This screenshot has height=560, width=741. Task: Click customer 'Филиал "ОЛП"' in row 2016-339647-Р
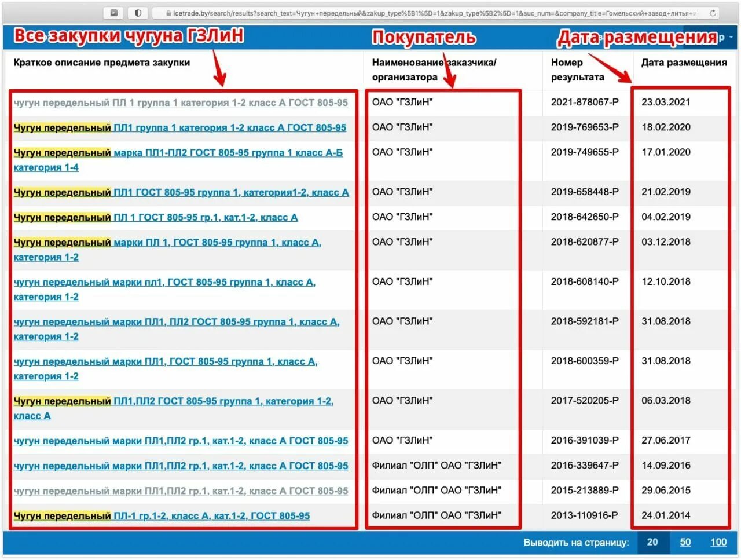[436, 465]
